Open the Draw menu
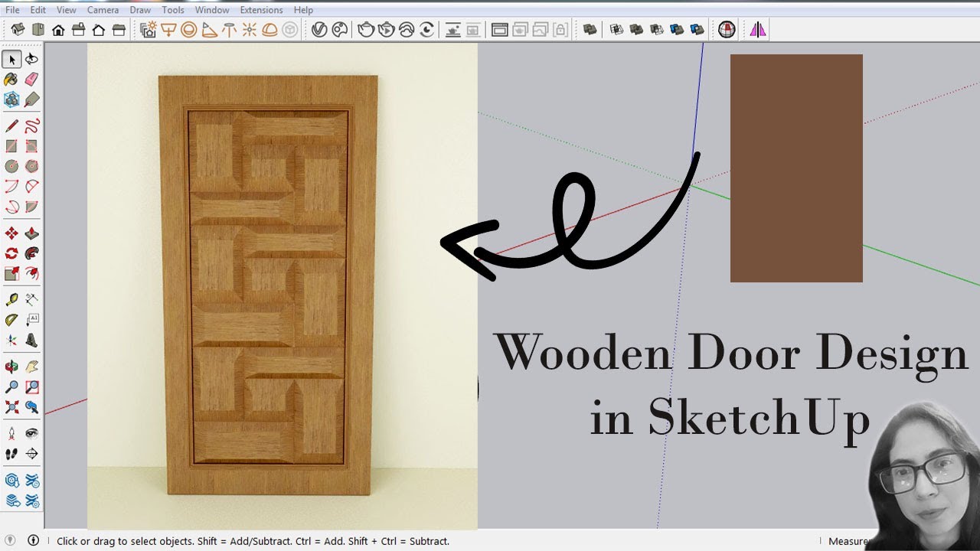Screen dimensions: 980x551 (140, 10)
